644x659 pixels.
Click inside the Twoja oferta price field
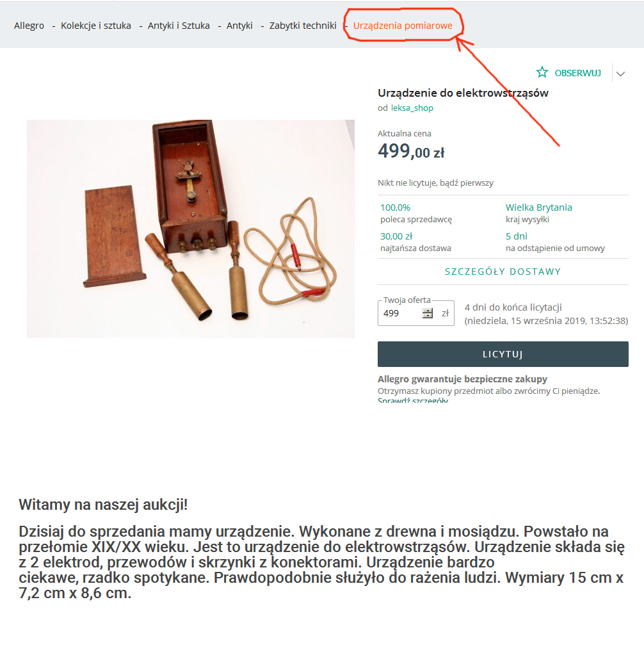(x=401, y=313)
